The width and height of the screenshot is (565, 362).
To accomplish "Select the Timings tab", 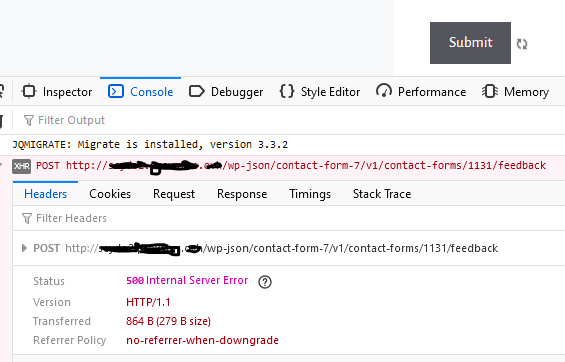I will [310, 194].
